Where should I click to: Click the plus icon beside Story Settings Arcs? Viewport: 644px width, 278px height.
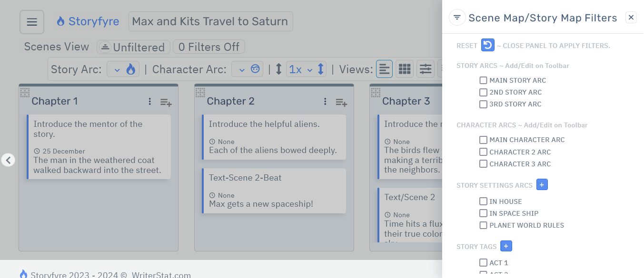click(542, 184)
